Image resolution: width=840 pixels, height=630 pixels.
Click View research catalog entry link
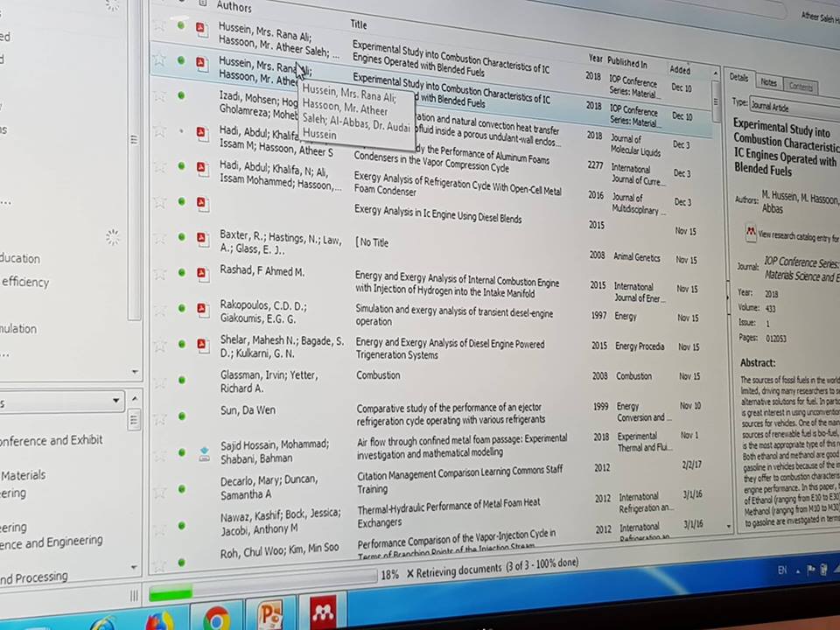click(x=798, y=236)
